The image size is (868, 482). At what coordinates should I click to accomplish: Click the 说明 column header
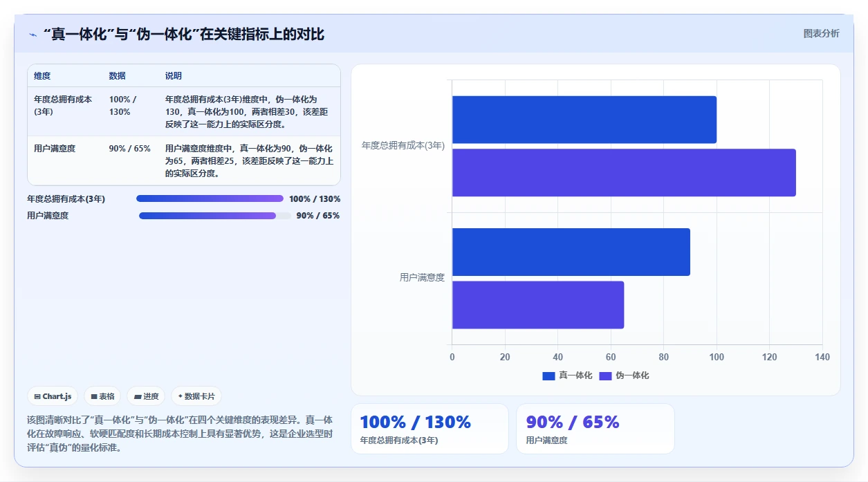click(x=174, y=76)
